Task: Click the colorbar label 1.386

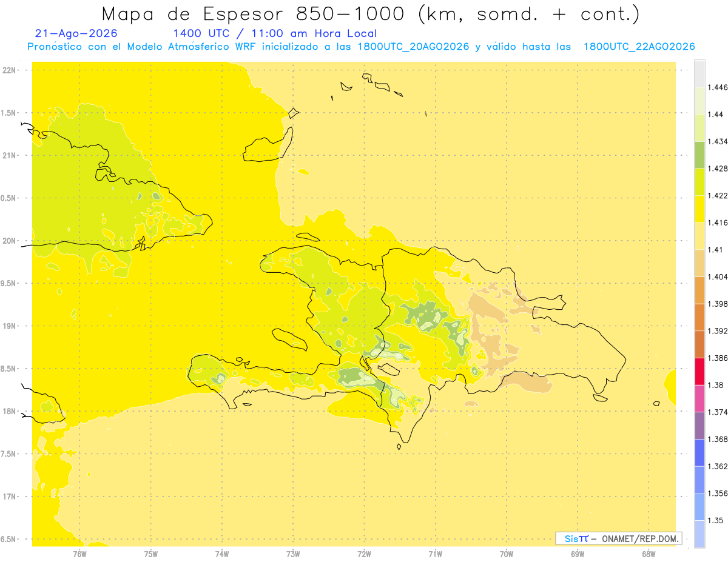Action: pyautogui.click(x=719, y=358)
